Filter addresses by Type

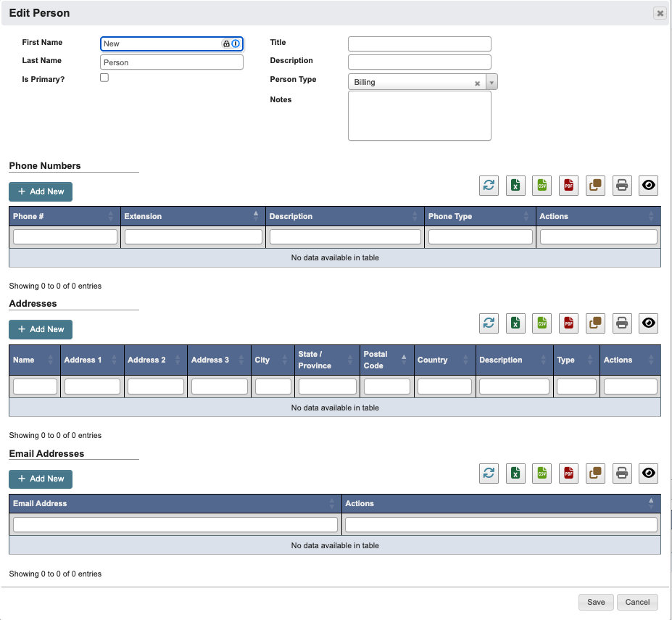click(x=576, y=387)
